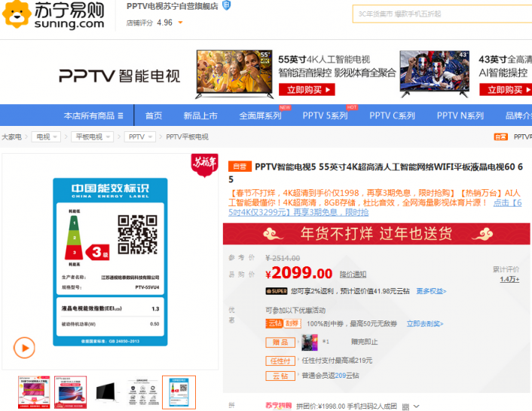This screenshot has width=532, height=411.
Task: Select fourth thumbnail with service icons
Action: click(143, 392)
